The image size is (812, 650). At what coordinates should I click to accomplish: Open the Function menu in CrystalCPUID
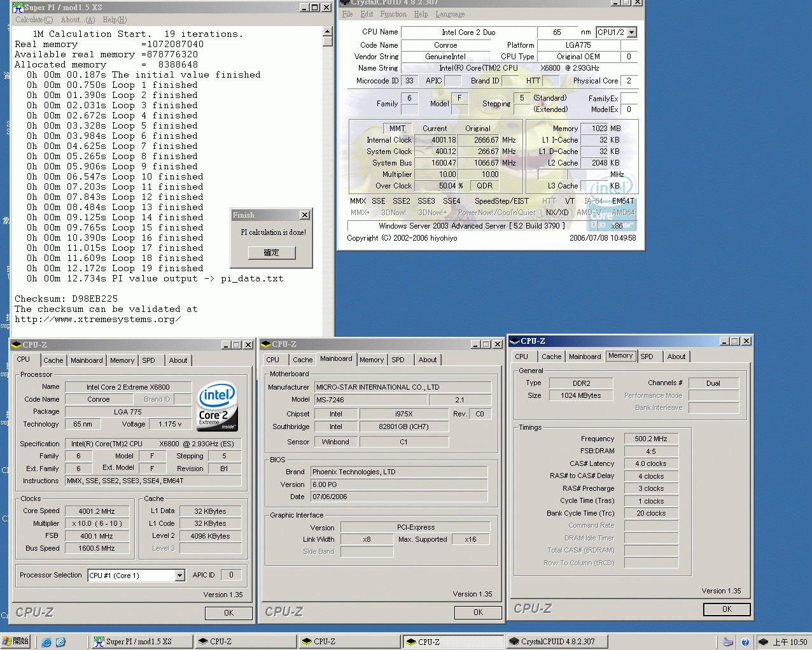(x=393, y=14)
